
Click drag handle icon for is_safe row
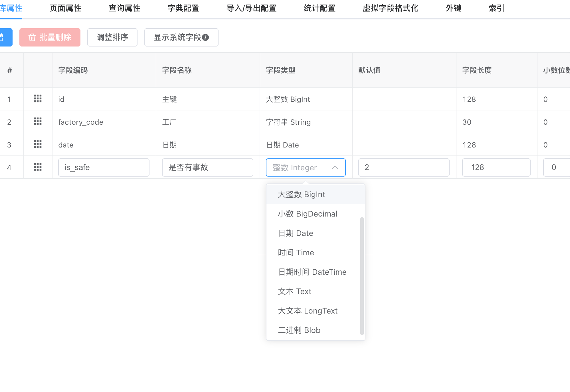point(38,167)
